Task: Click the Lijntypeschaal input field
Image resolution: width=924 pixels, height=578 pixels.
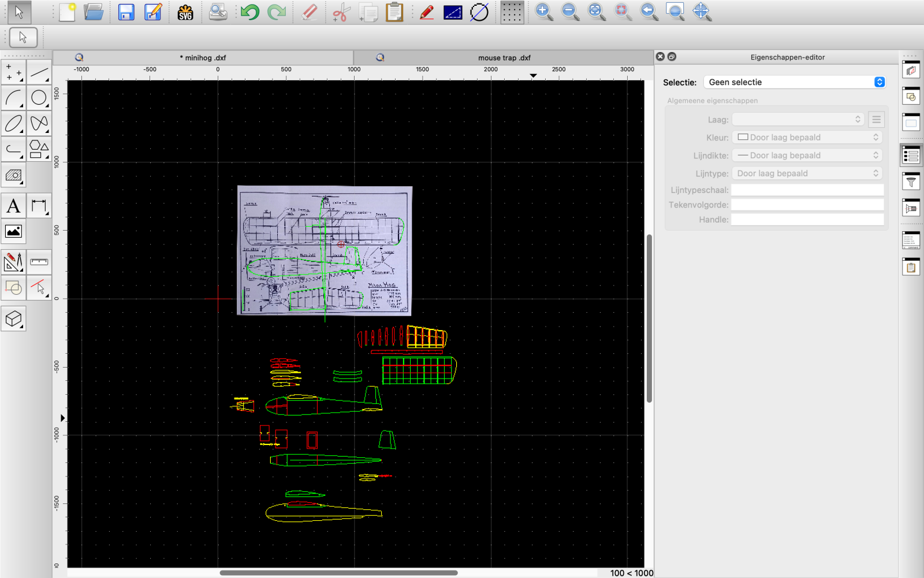Action: coord(807,190)
